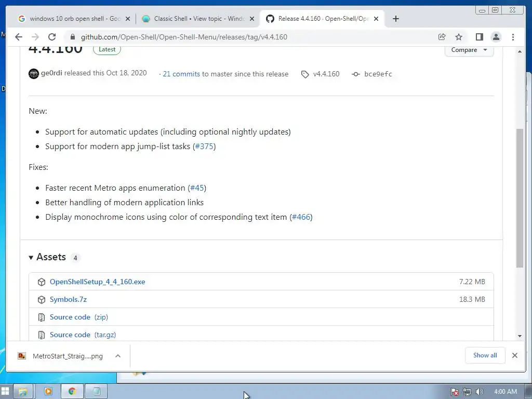532x399 pixels.
Task: Click the volume speaker tray icon
Action: 479,392
